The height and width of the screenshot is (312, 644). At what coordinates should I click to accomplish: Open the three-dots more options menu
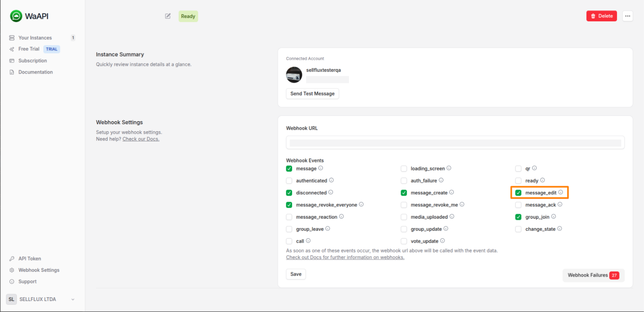point(628,16)
